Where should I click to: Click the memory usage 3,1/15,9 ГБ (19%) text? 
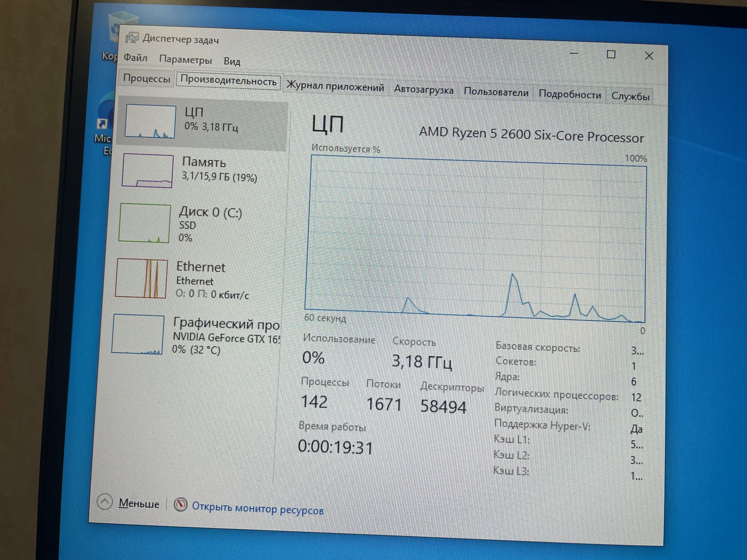219,177
